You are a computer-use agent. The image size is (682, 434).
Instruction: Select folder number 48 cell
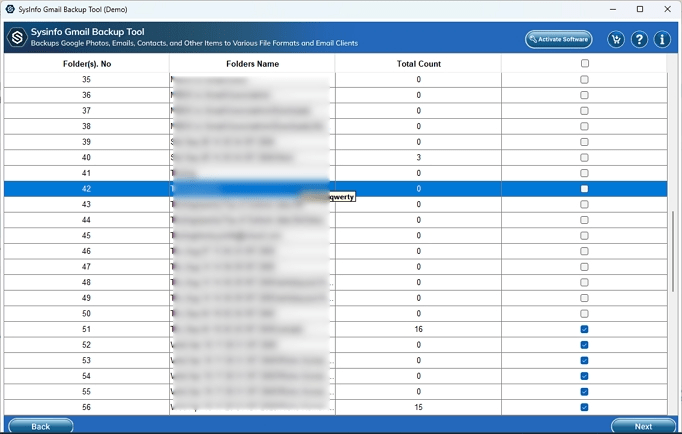(87, 283)
